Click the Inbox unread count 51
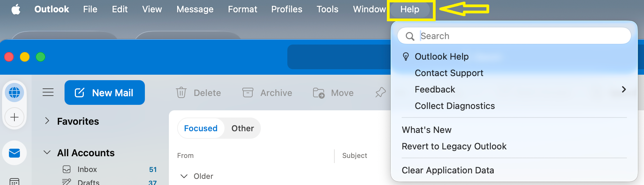Viewport: 644px width, 185px height. coord(153,170)
